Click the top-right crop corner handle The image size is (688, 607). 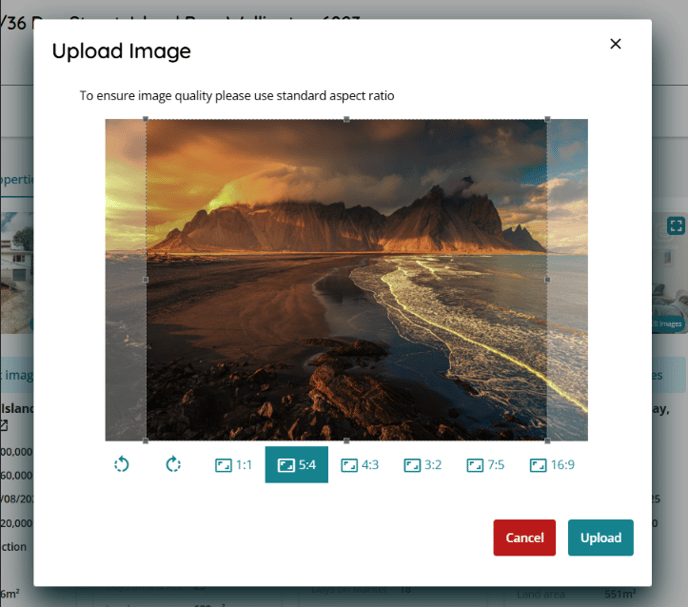547,120
